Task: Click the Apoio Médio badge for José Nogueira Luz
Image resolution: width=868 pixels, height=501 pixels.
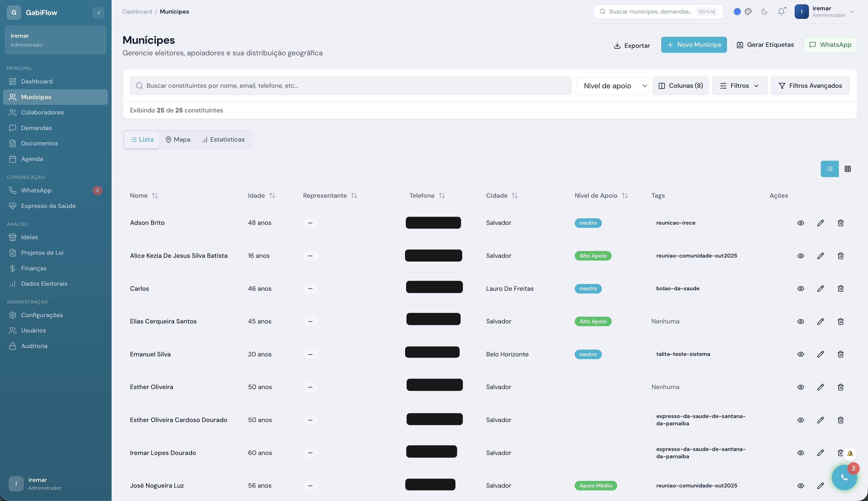Action: click(596, 485)
